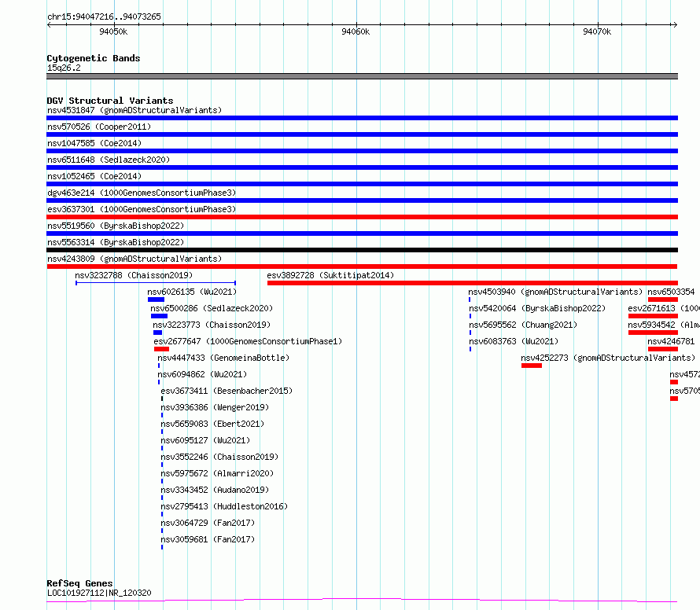Click nsv1052465 (Coe2014) label
The image size is (700, 610).
[94, 176]
